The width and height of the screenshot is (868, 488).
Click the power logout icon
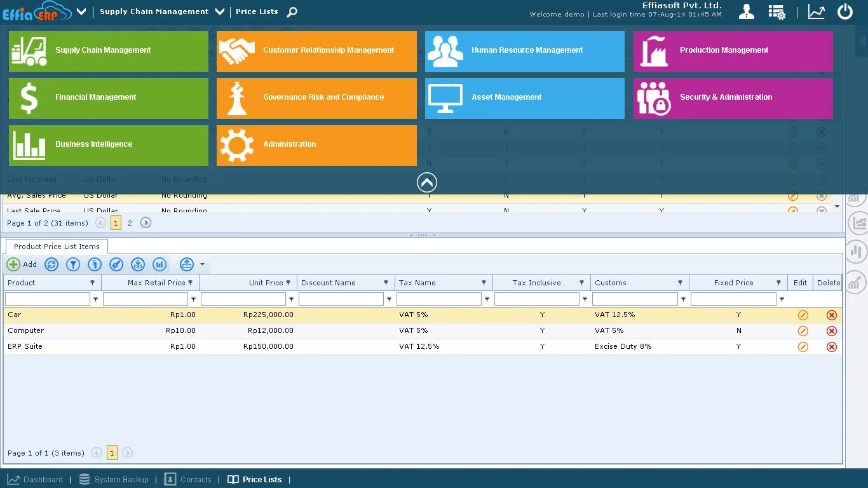tap(845, 11)
